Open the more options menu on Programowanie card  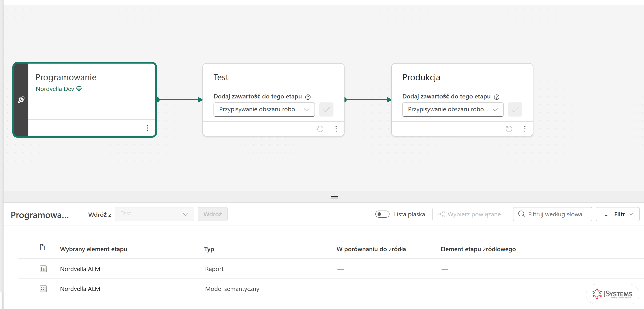click(x=147, y=128)
